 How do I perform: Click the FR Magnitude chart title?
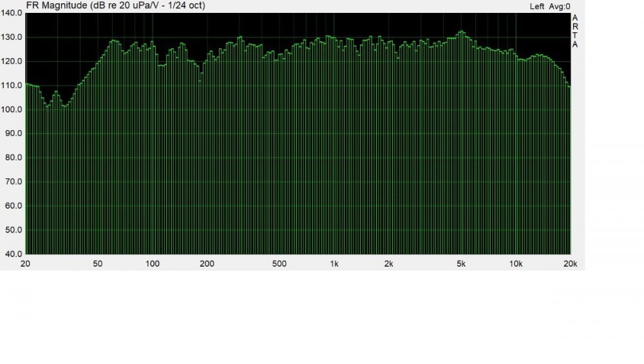115,6
